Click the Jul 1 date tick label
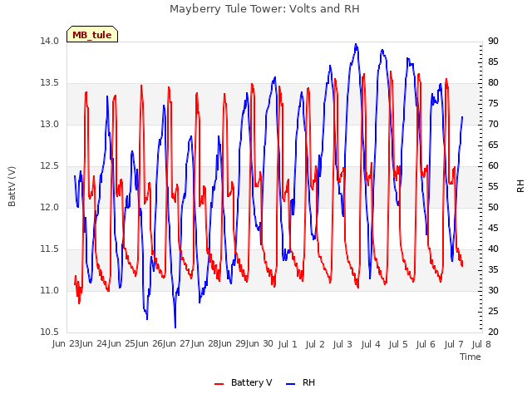The width and height of the screenshot is (532, 399). click(288, 344)
